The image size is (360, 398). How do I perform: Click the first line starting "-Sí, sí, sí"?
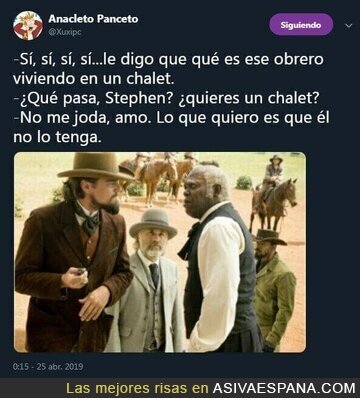(x=169, y=60)
